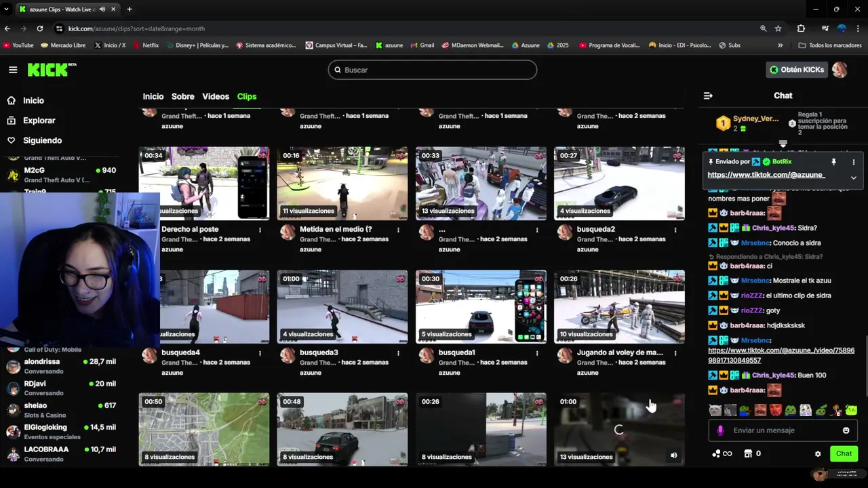Open the busqueda2 clip thumbnail
868x488 pixels.
tap(619, 183)
